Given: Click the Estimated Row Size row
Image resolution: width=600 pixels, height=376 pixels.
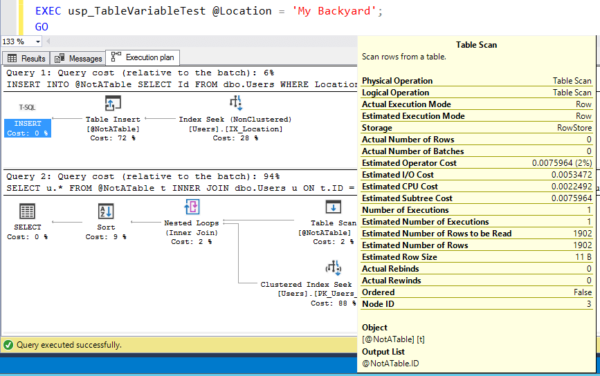Looking at the screenshot, I should (477, 257).
